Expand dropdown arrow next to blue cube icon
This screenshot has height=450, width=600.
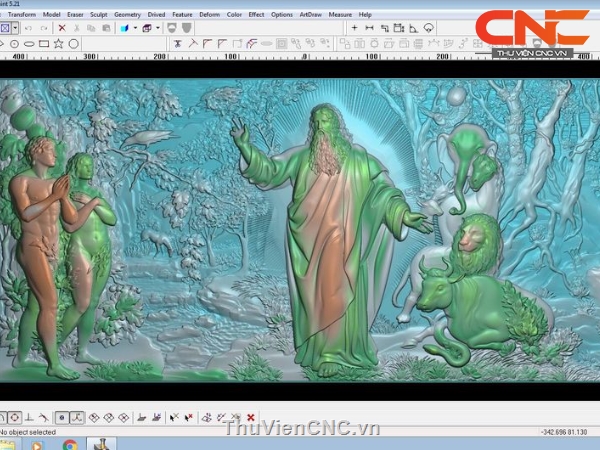click(x=135, y=28)
